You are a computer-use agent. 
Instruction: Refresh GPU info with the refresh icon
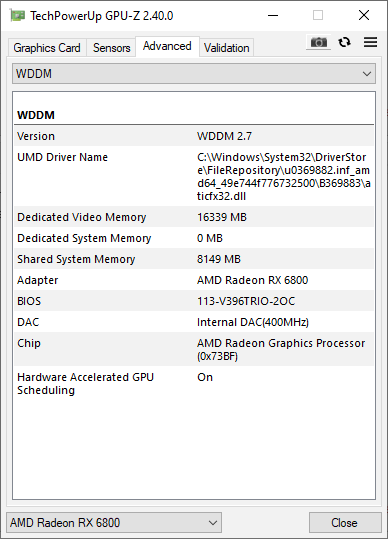[x=344, y=42]
